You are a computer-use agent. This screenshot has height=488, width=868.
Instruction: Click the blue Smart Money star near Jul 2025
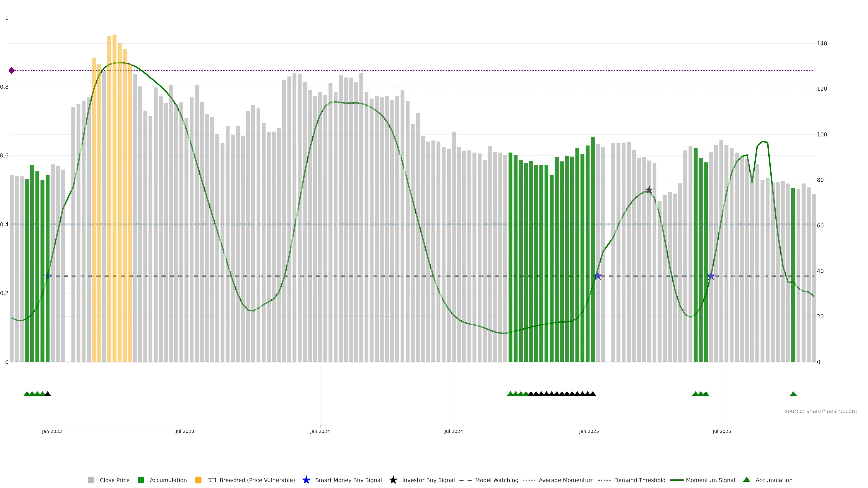click(711, 276)
